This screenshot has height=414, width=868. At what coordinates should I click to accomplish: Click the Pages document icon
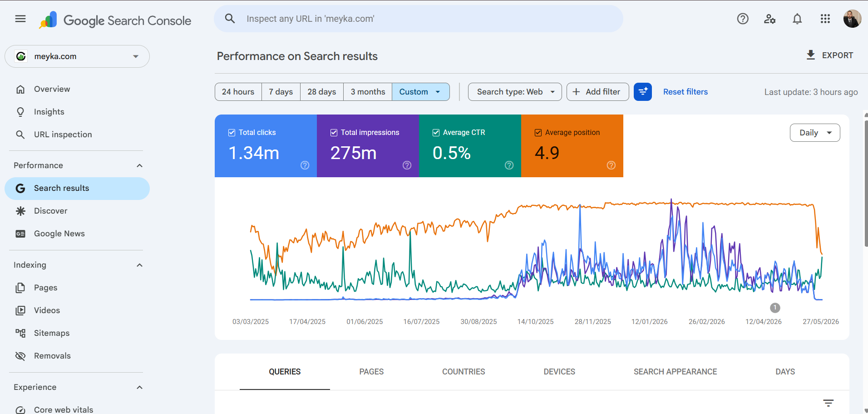point(20,288)
